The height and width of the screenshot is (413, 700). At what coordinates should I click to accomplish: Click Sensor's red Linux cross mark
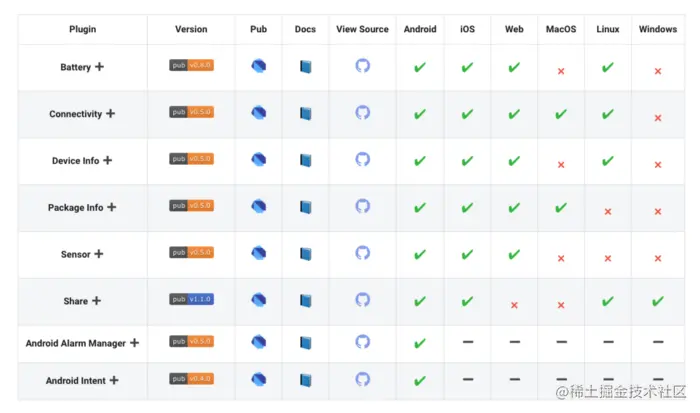tap(608, 258)
